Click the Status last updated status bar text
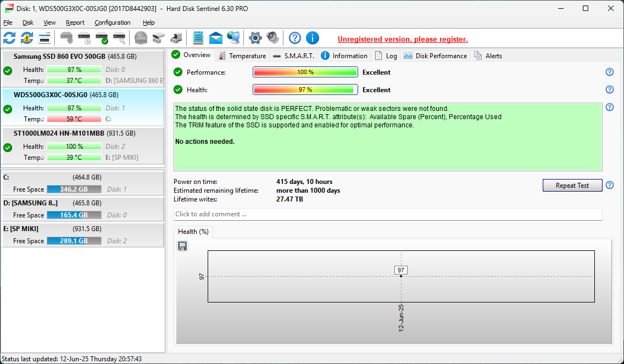This screenshot has width=624, height=364. point(71,359)
